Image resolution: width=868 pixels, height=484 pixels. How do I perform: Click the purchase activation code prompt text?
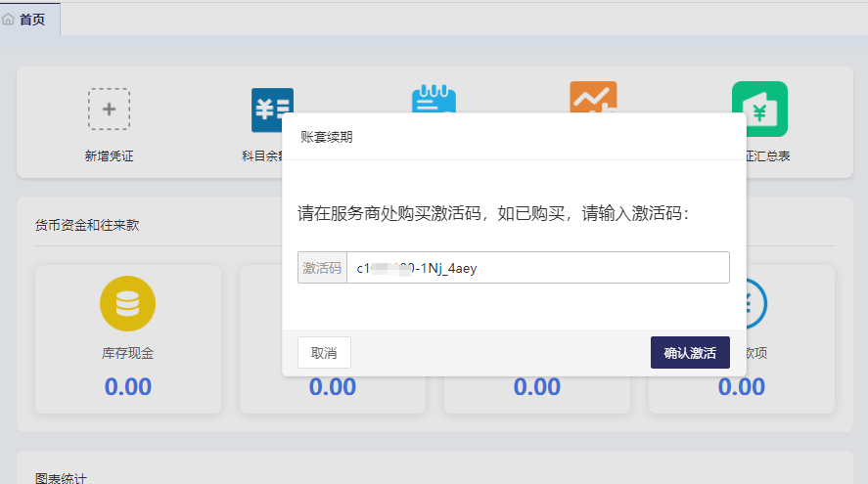click(x=493, y=213)
